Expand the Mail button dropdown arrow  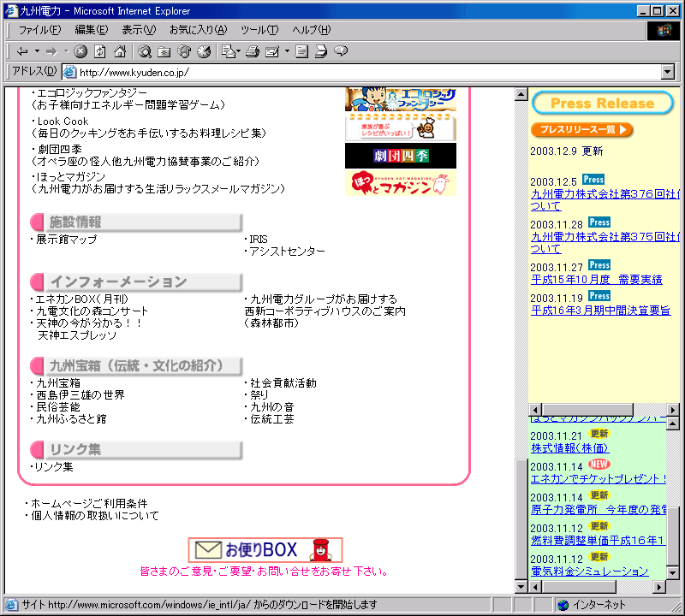(239, 51)
